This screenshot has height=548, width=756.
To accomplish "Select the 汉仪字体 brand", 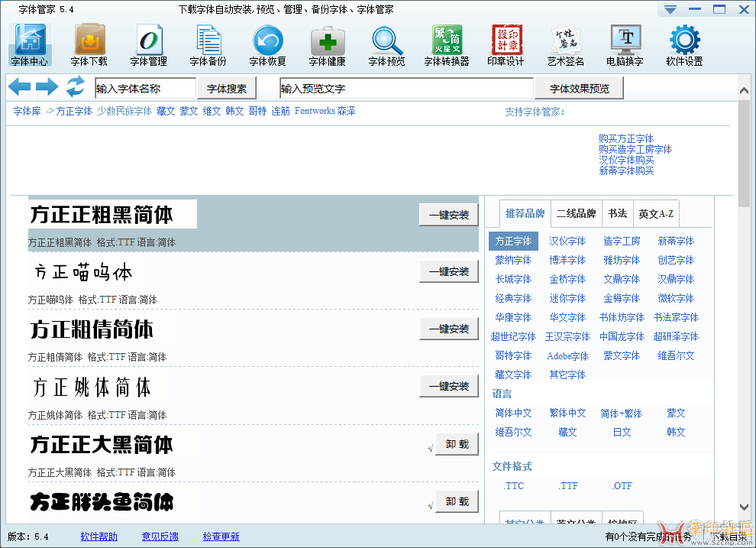I will pos(567,241).
